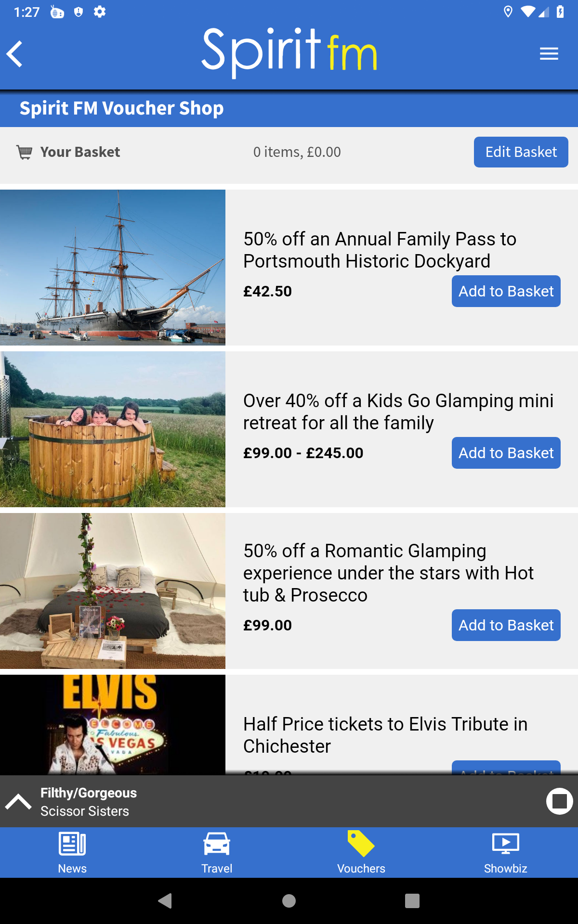Open the hamburger menu
The height and width of the screenshot is (924, 578).
click(x=549, y=53)
